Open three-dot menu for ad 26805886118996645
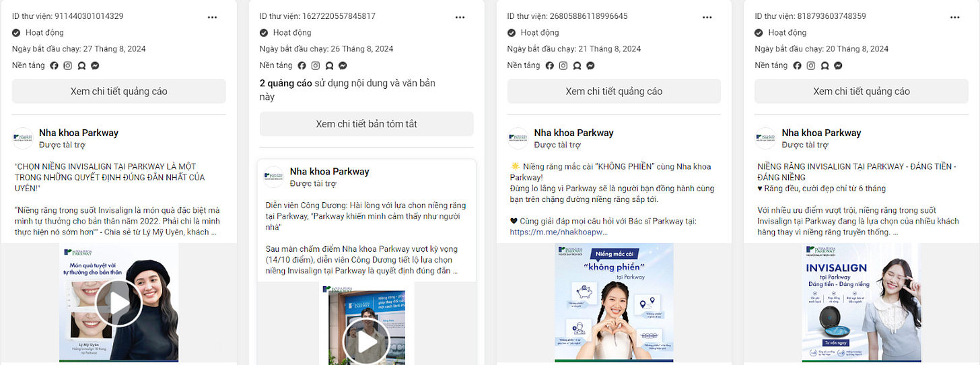Screen dimensions: 980x365 (707, 17)
